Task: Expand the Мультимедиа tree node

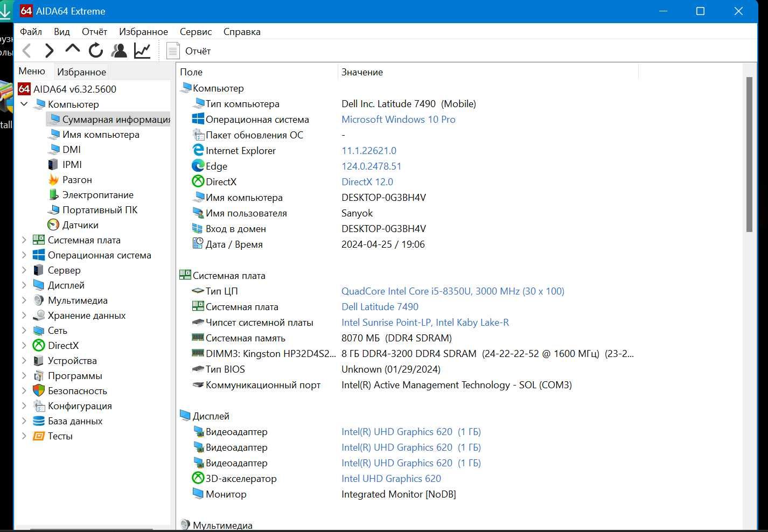Action: [24, 300]
